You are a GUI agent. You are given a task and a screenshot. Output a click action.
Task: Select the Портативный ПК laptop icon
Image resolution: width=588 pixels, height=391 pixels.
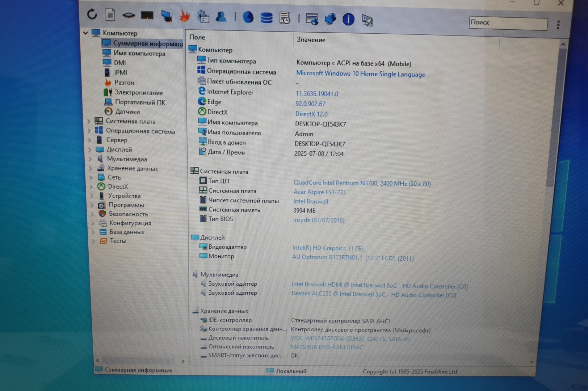[108, 102]
